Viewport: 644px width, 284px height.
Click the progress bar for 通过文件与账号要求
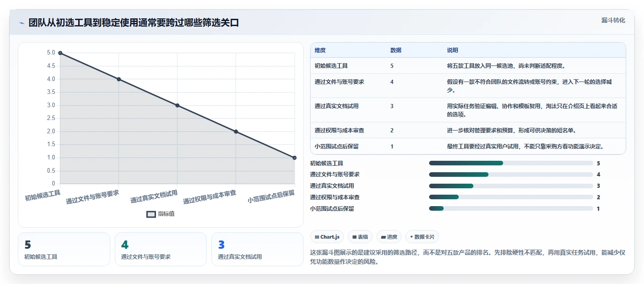(511, 175)
